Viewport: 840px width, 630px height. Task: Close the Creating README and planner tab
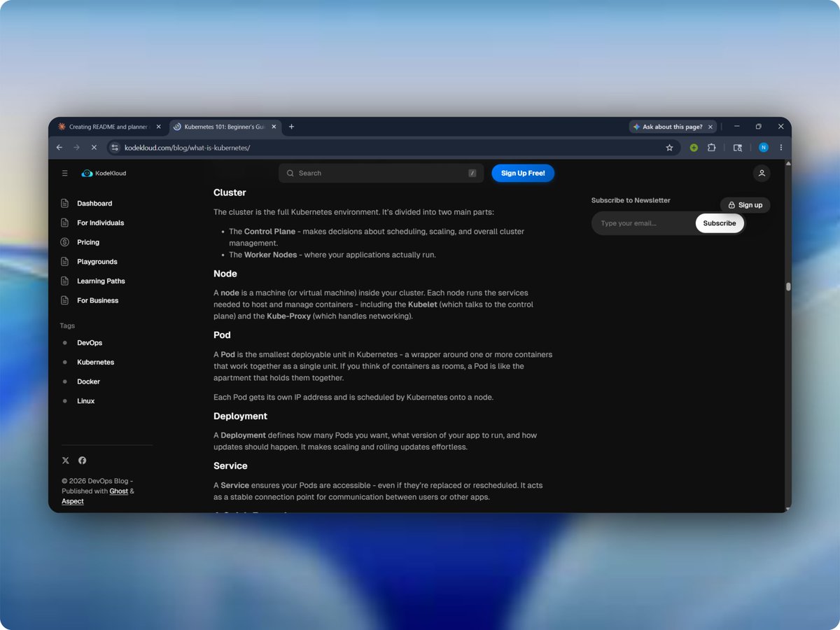[x=158, y=127]
